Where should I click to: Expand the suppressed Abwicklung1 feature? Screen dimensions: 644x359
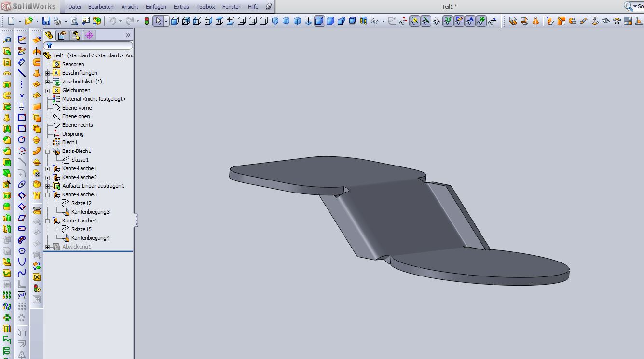click(48, 247)
